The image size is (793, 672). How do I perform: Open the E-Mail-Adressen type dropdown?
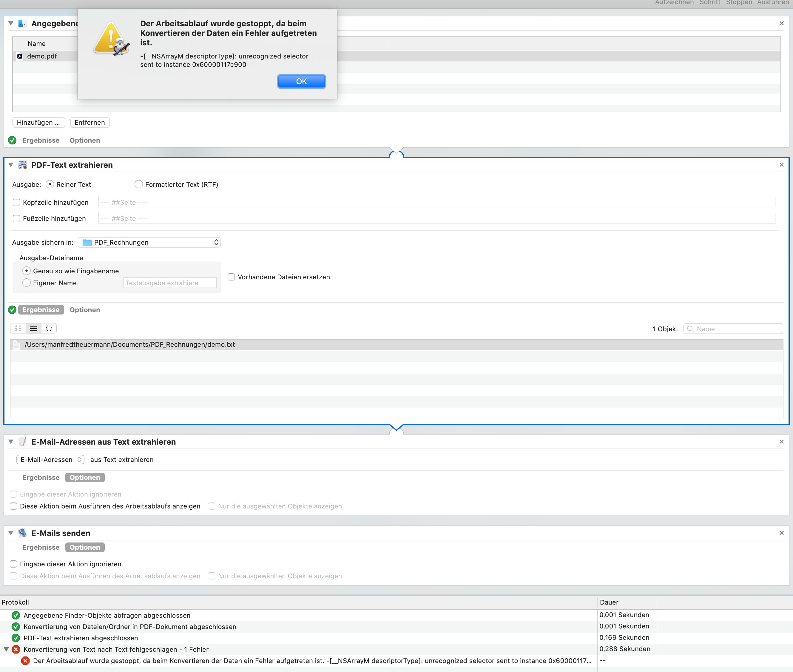click(50, 460)
